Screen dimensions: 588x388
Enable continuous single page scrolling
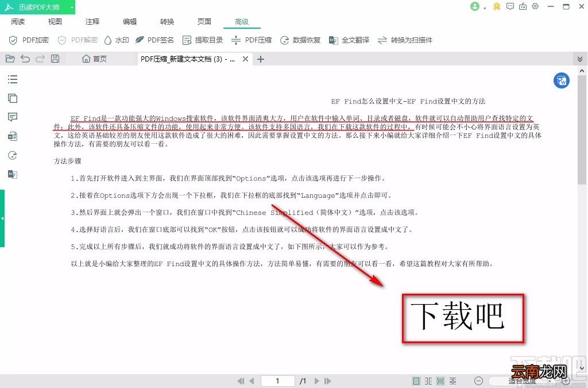click(x=440, y=381)
